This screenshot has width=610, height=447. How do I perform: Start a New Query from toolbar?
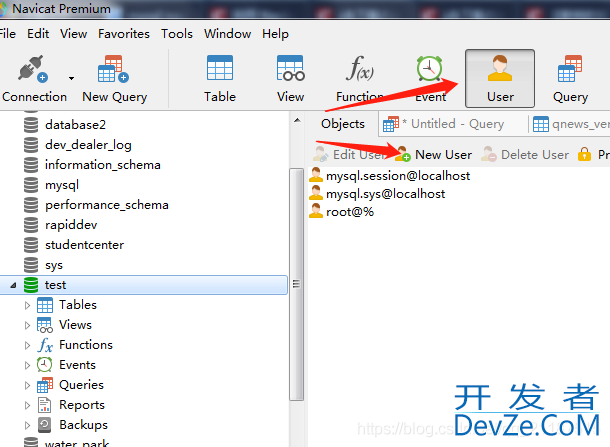pos(114,79)
